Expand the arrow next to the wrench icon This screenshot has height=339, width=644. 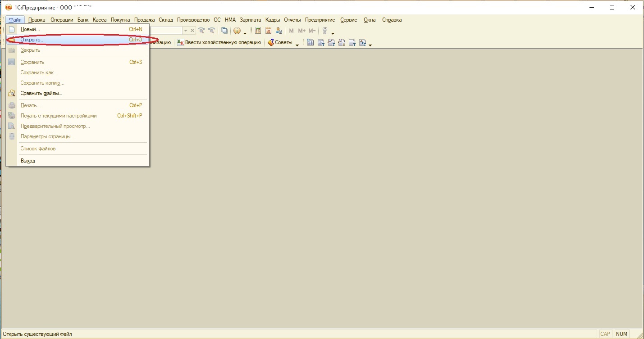point(333,32)
